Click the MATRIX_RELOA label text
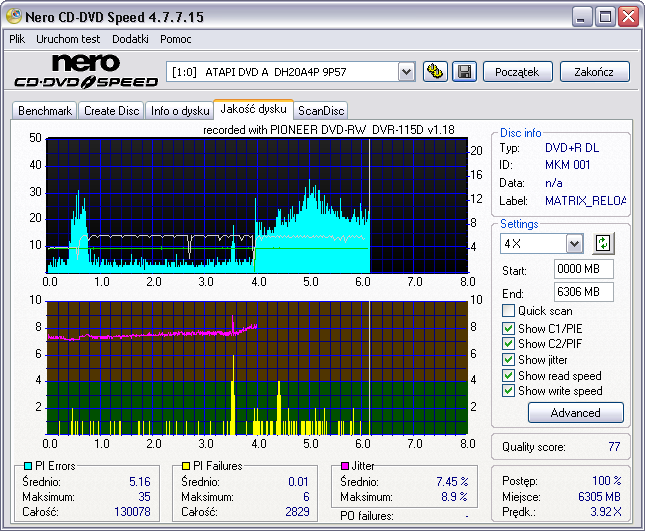 [x=585, y=201]
